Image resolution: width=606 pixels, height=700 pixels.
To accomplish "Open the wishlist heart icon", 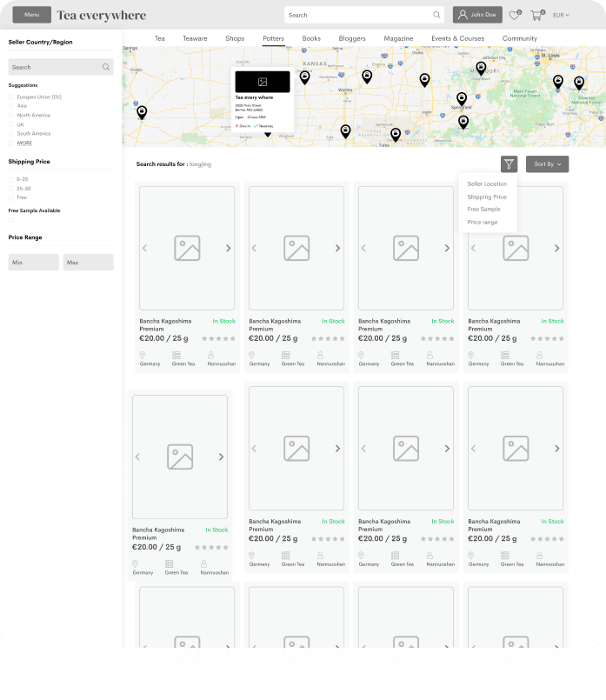I will [515, 15].
